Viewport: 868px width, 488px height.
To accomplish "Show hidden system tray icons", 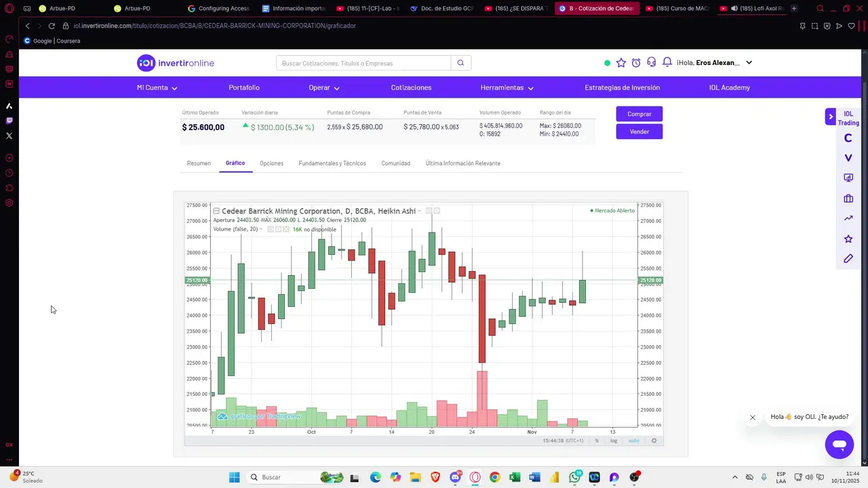I will [735, 477].
